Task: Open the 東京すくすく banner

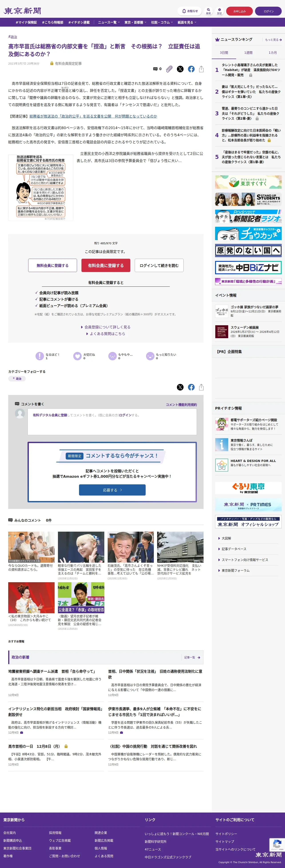Action: [x=248, y=182]
